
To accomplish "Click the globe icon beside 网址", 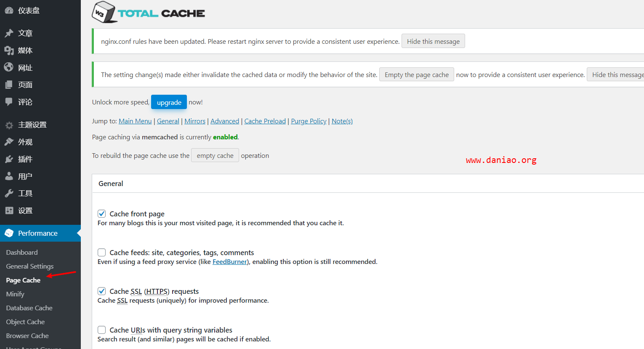I will click(x=9, y=67).
